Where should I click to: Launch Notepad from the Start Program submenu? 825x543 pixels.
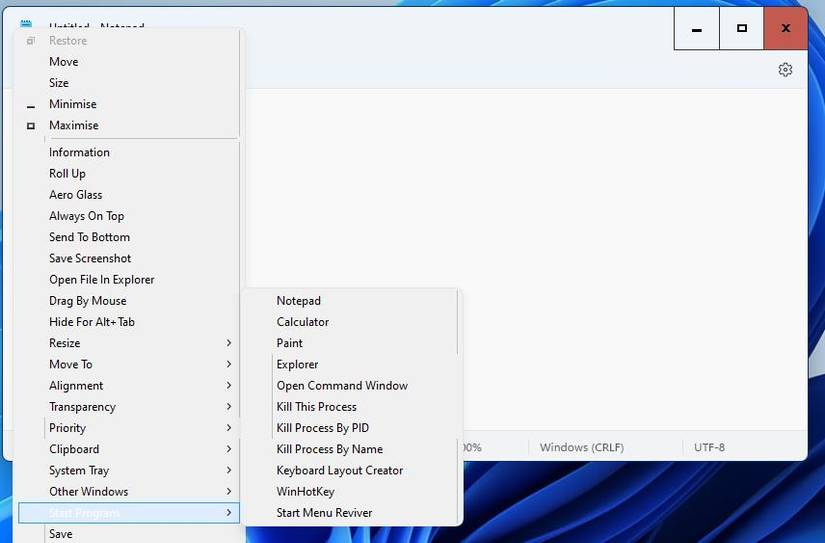point(351,300)
